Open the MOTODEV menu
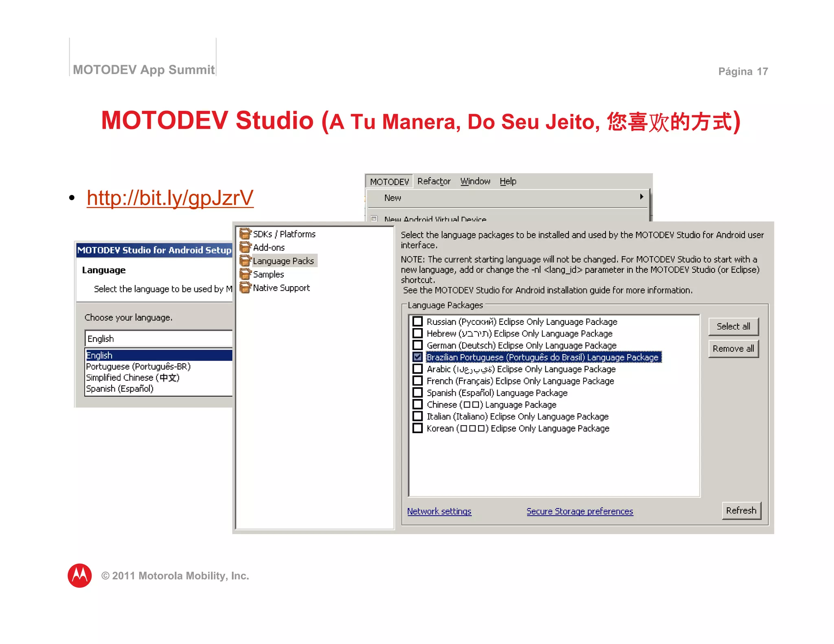Viewport: 834px width, 644px height. tap(389, 181)
